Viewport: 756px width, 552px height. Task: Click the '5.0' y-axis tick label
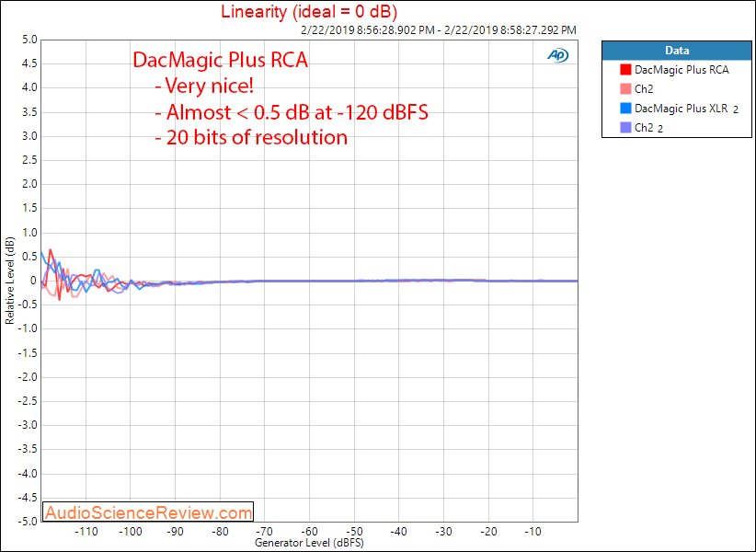(29, 40)
